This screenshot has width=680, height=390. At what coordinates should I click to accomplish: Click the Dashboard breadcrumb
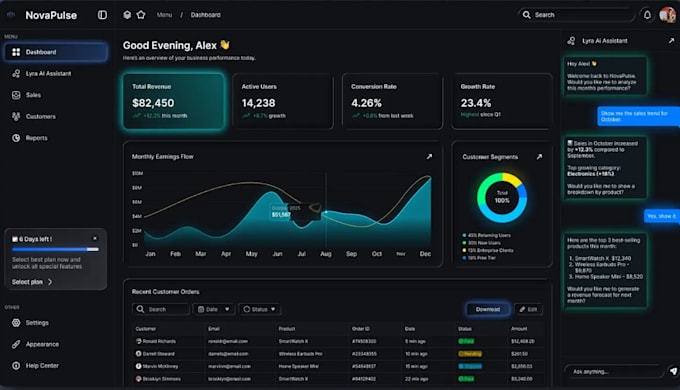206,15
